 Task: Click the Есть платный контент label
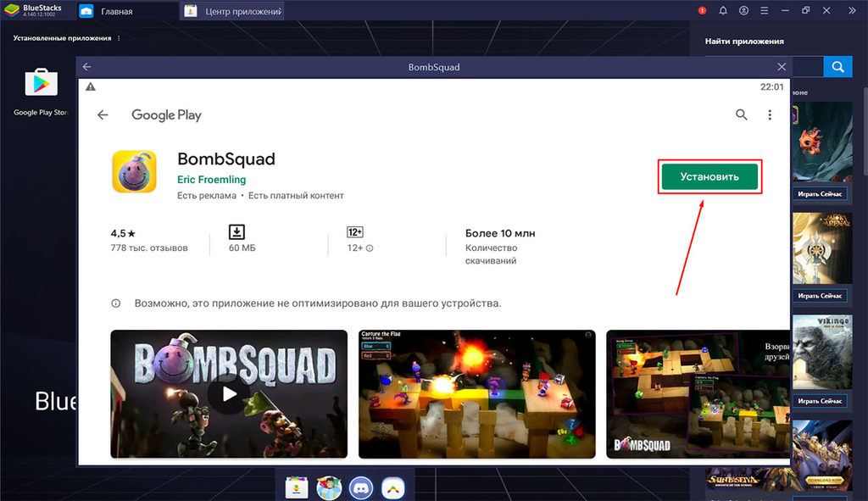point(296,196)
